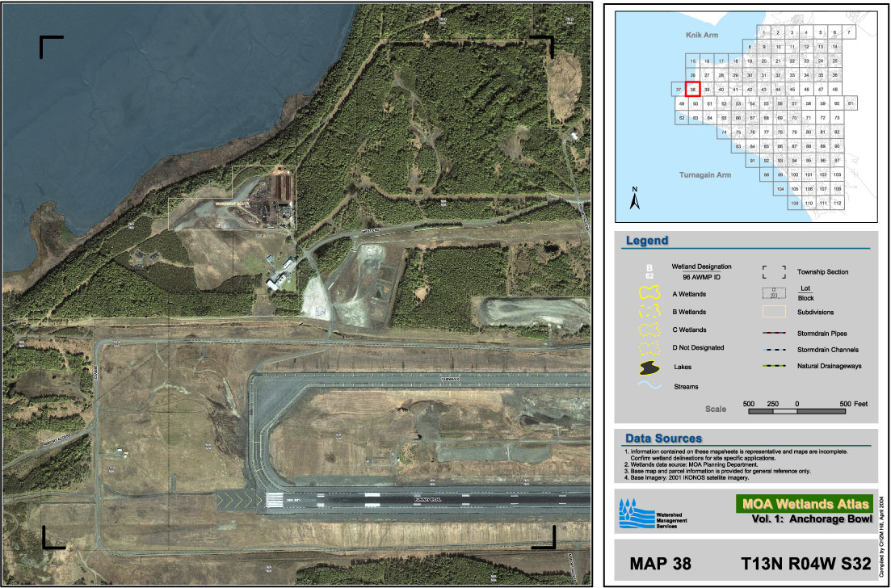Click the B Wetlands dashed outline symbol

click(x=650, y=312)
